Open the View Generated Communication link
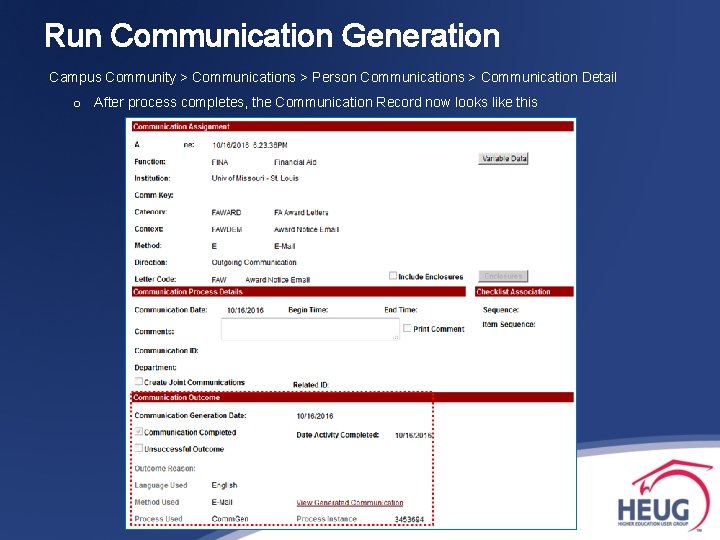Image resolution: width=720 pixels, height=540 pixels. 350,502
